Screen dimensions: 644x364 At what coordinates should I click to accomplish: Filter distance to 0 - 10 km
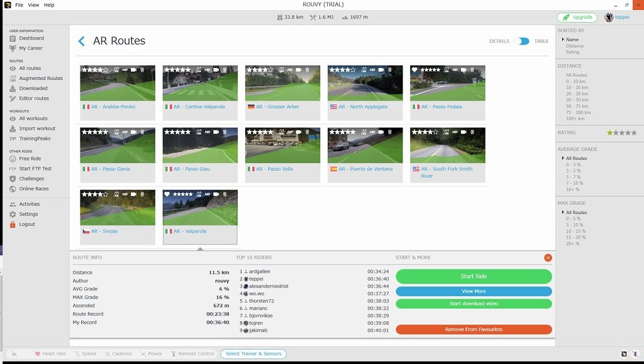pos(576,81)
